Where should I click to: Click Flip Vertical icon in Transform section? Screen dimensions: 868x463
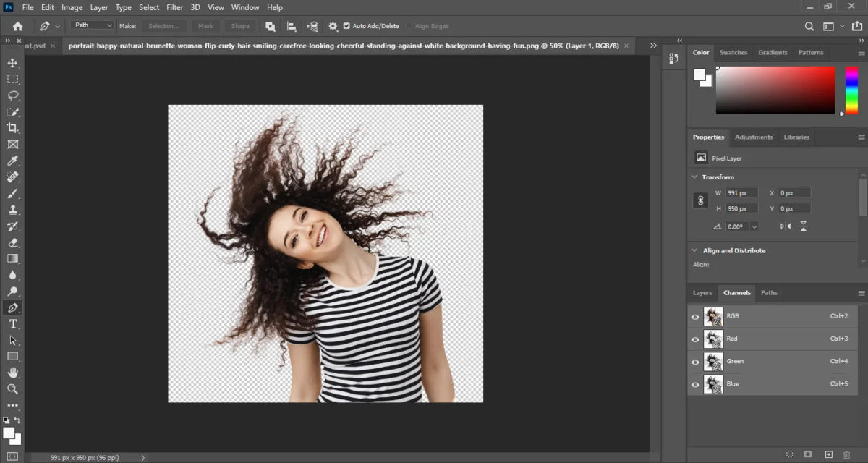coord(803,226)
